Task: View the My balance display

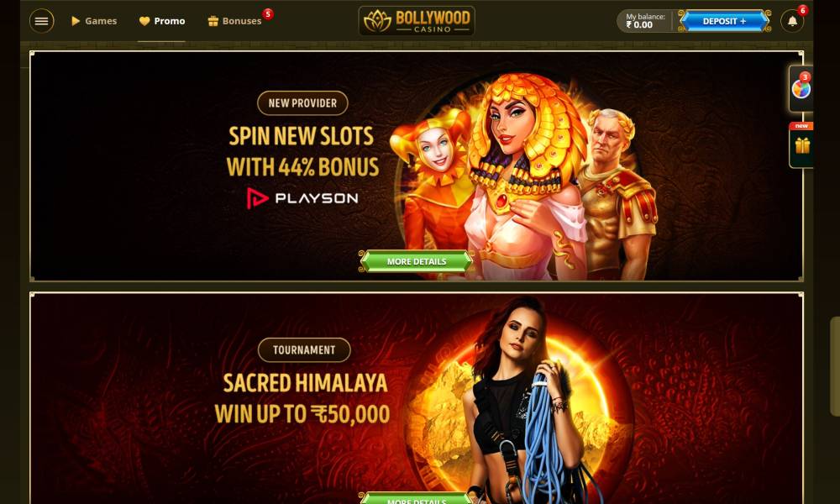Action: tap(645, 21)
